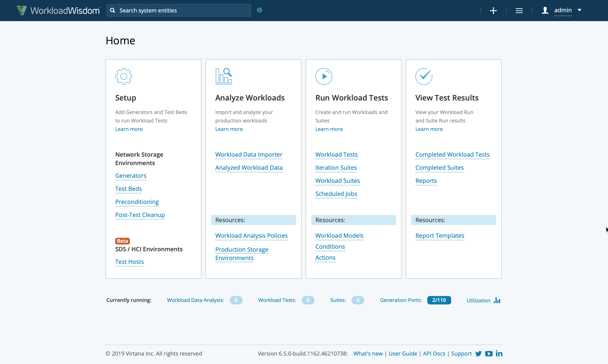Open Scheduled Jobs
The width and height of the screenshot is (608, 364).
(x=336, y=194)
